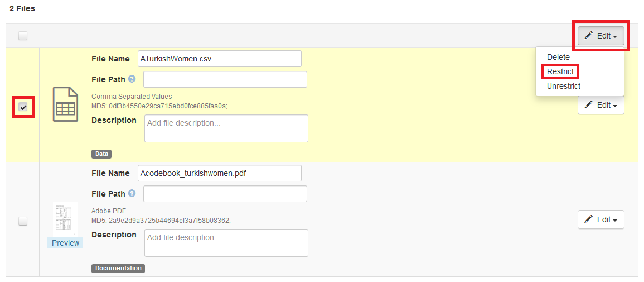644x282 pixels.
Task: Check the Acodebook_turkishwomen.pdf file checkbox
Action: [x=23, y=221]
